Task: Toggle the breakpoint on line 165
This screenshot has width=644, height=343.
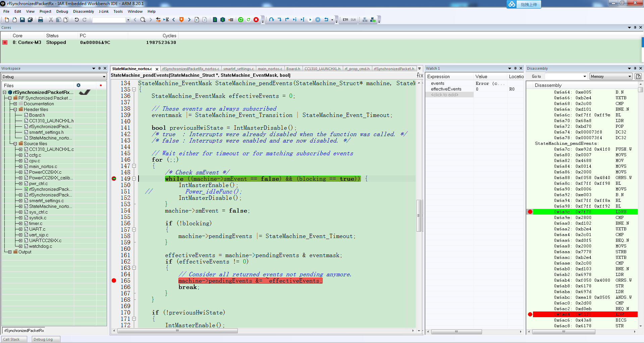Action: coord(114,281)
